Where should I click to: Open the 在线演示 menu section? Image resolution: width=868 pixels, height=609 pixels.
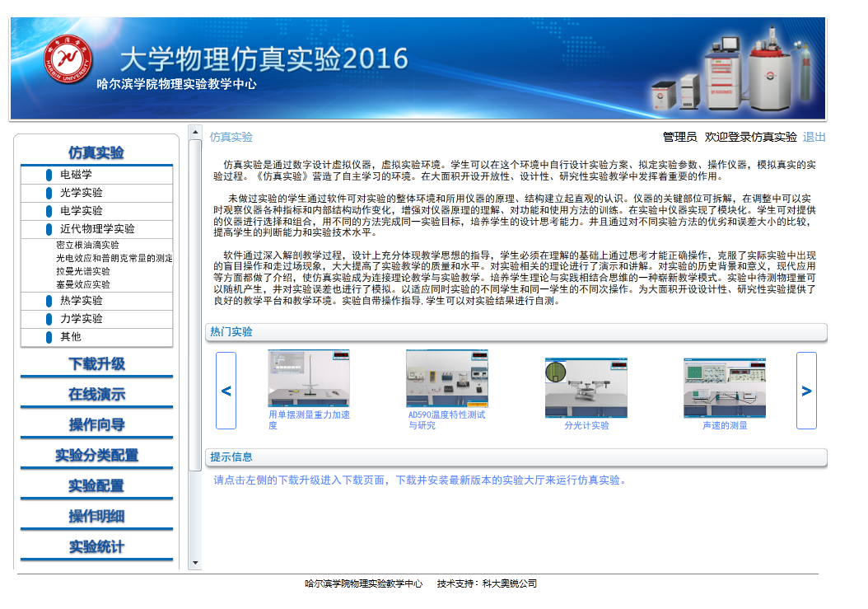(x=96, y=395)
